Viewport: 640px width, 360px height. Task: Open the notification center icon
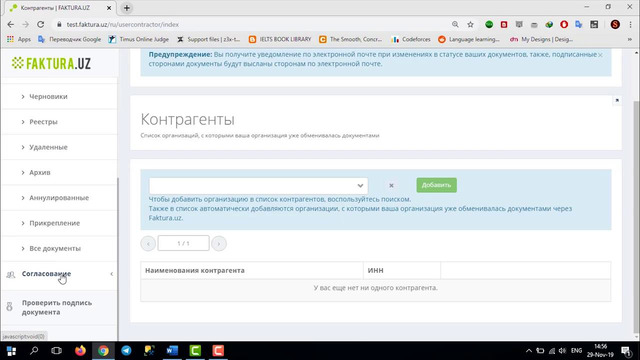(626, 351)
